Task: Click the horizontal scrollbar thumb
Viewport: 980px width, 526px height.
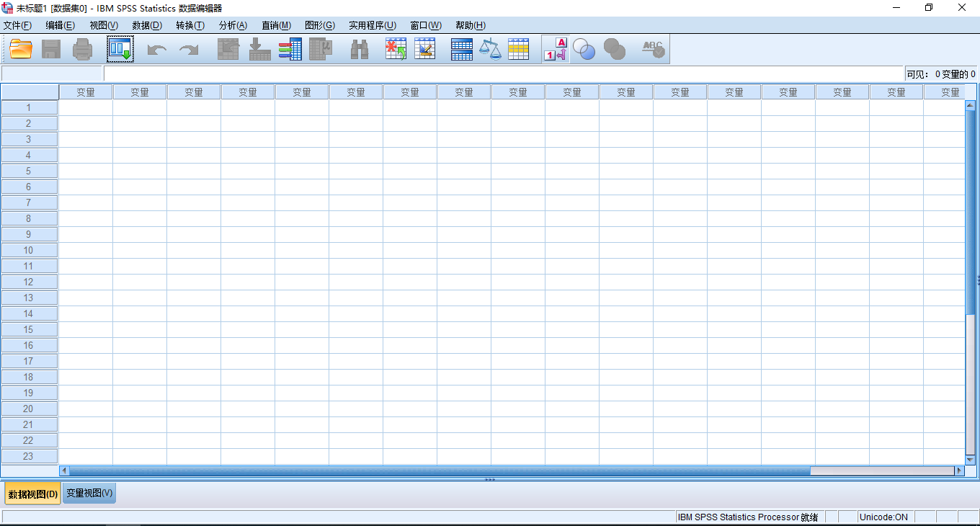Action: [x=440, y=471]
